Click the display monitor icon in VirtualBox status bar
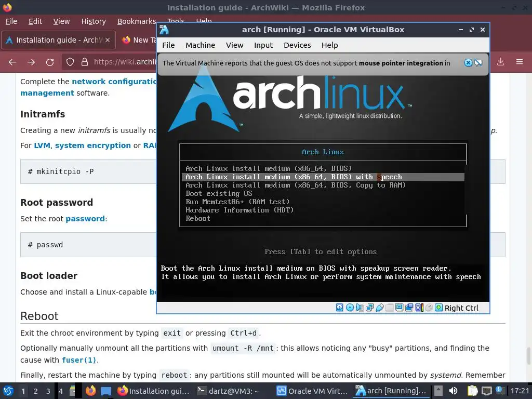532x399 pixels. tap(400, 308)
